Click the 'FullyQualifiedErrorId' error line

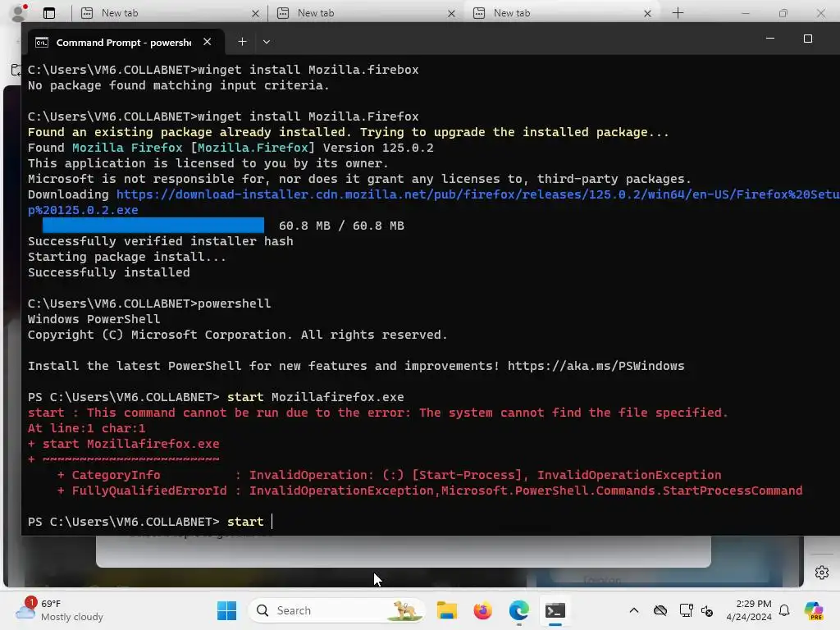[430, 491]
